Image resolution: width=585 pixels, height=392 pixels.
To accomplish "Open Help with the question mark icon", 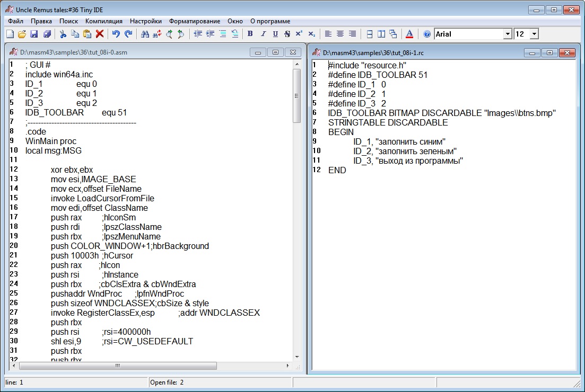I will click(x=427, y=34).
